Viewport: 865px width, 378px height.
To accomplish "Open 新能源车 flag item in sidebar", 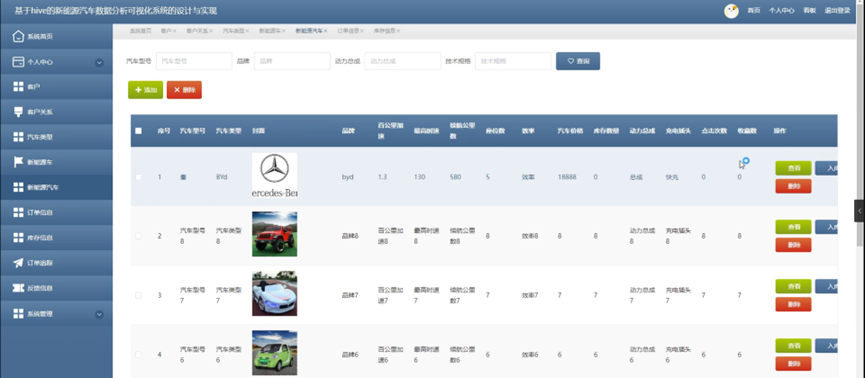I will 56,162.
